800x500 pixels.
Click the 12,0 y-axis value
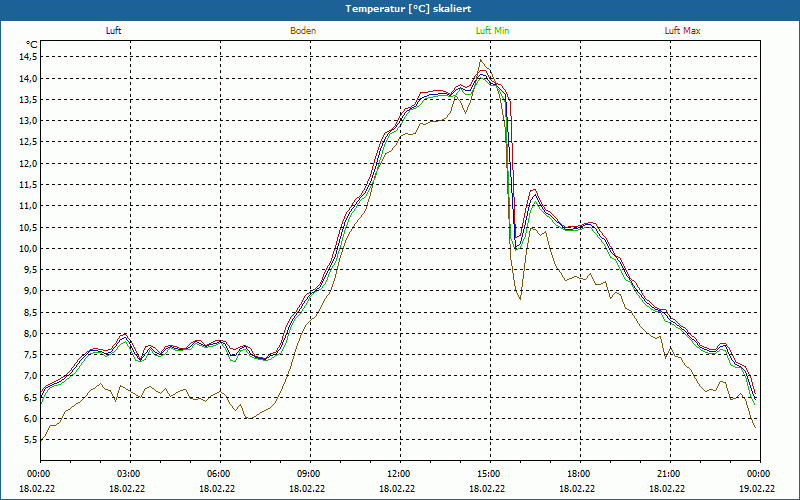pyautogui.click(x=28, y=163)
